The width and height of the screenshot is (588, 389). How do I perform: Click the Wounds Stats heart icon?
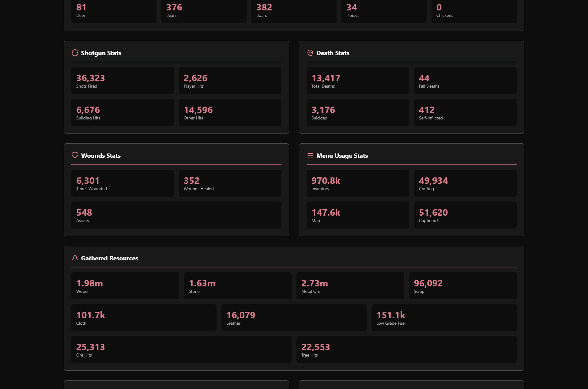tap(75, 155)
